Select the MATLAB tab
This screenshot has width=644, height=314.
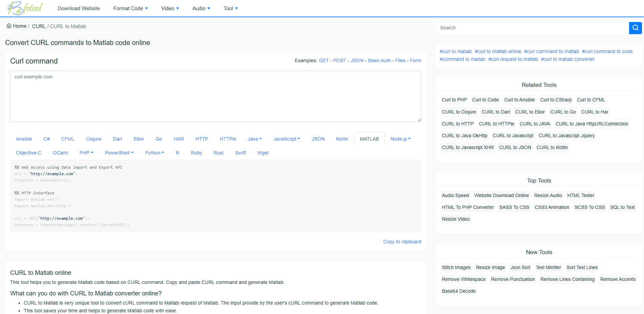tap(369, 139)
